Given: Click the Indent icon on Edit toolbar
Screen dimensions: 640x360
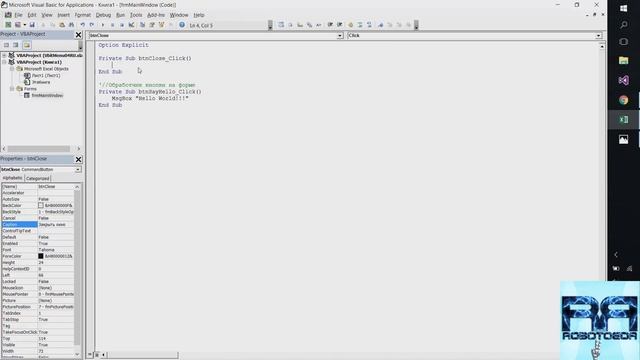Looking at the screenshot, I should [x=330, y=25].
